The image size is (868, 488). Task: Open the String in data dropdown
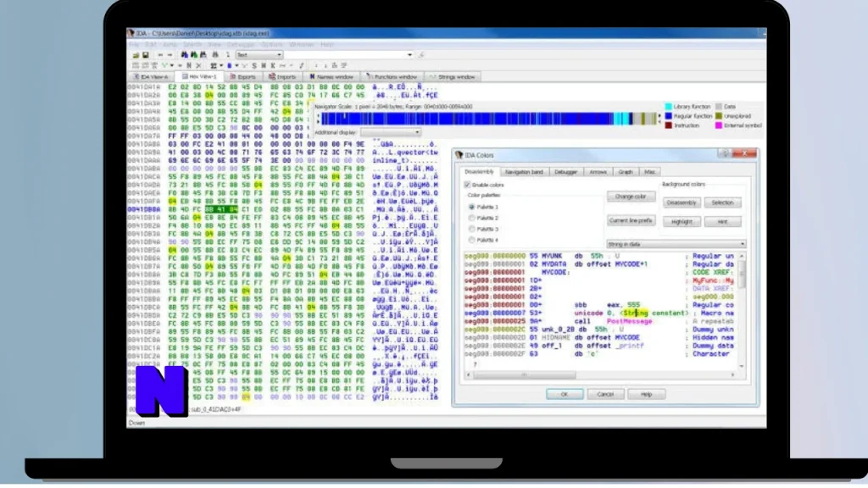point(676,244)
